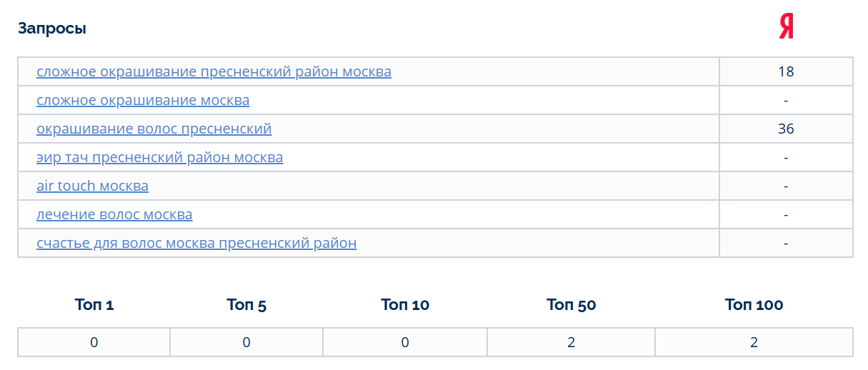The width and height of the screenshot is (868, 370).
Task: Open эир тач пресненский район москва query
Action: [x=159, y=157]
